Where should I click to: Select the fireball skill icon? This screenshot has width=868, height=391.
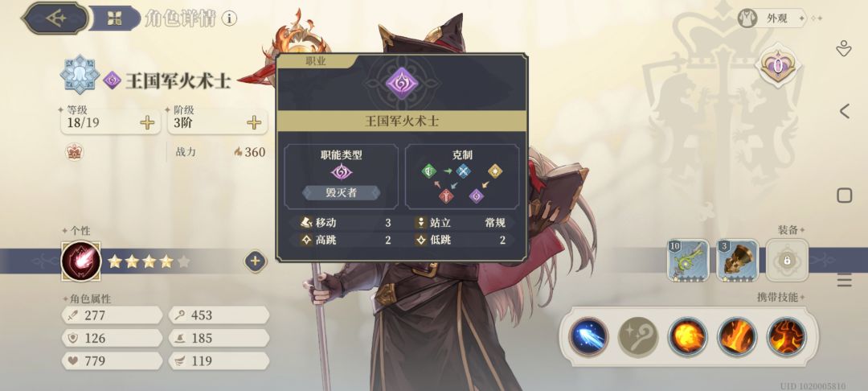pyautogui.click(x=687, y=336)
